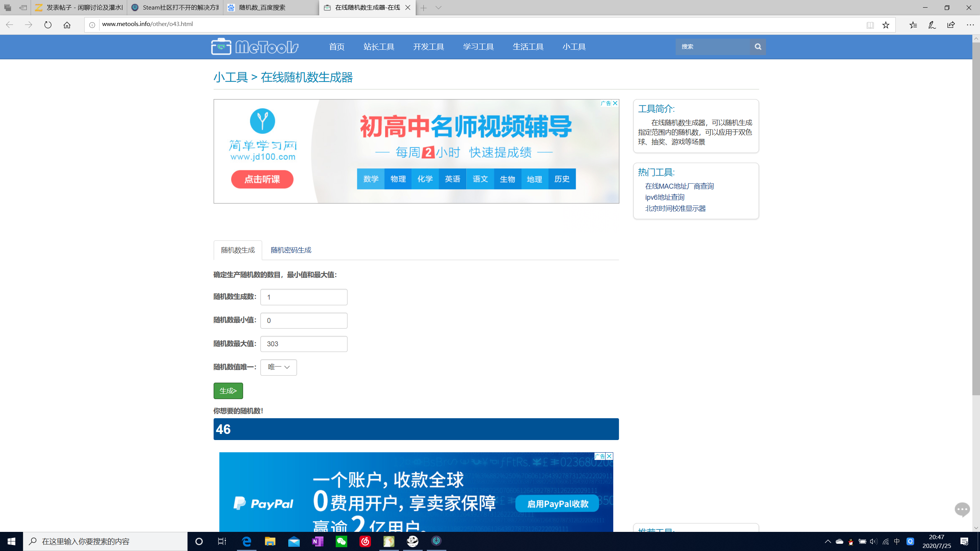The image size is (980, 551).
Task: Open WeChat from the taskbar
Action: 341,541
